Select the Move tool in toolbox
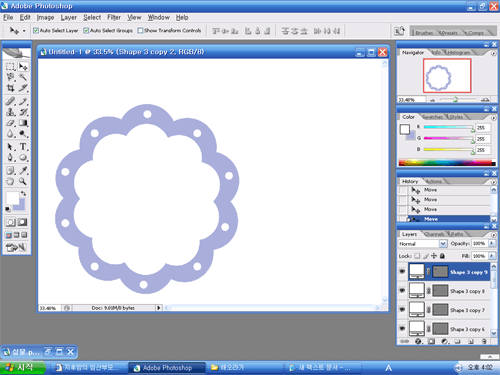500x375 pixels. 23,67
